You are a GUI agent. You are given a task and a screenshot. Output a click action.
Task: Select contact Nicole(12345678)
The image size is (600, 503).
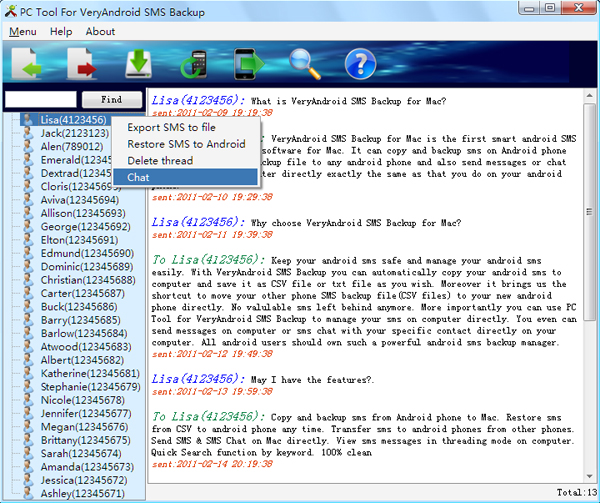pyautogui.click(x=83, y=400)
